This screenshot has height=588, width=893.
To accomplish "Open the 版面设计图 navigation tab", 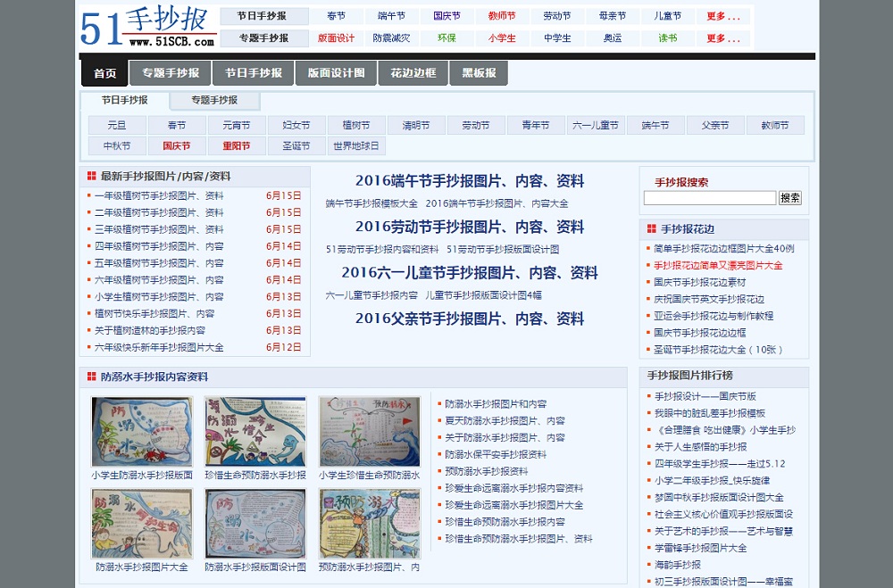I will [x=336, y=73].
